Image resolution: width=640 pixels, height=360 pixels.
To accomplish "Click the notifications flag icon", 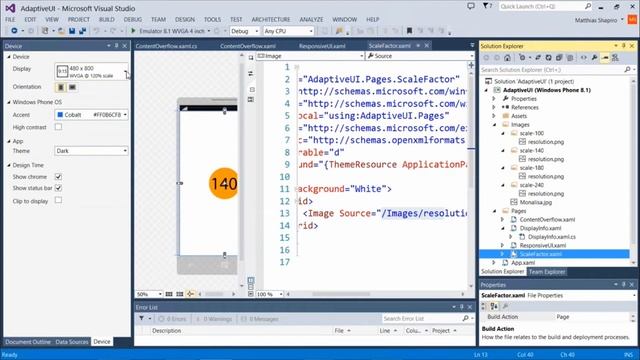I will coord(486,6).
